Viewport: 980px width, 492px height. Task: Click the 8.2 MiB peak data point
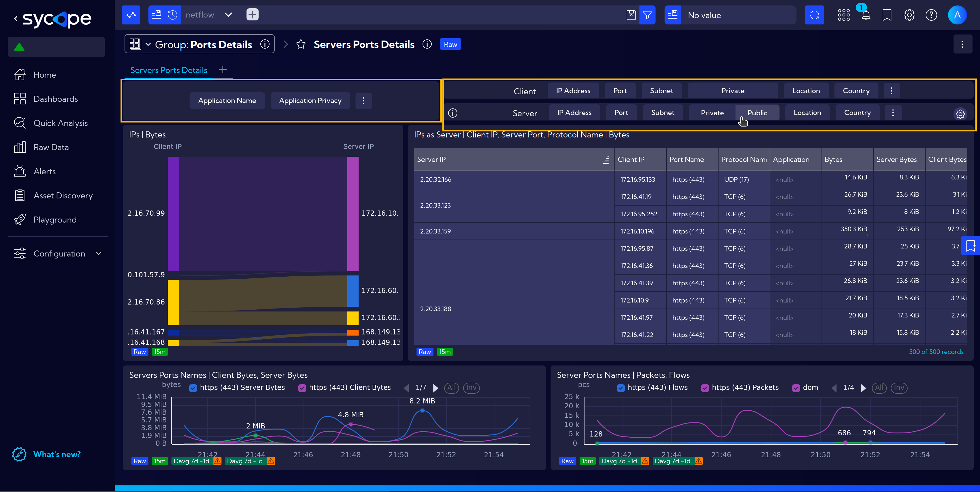point(422,411)
